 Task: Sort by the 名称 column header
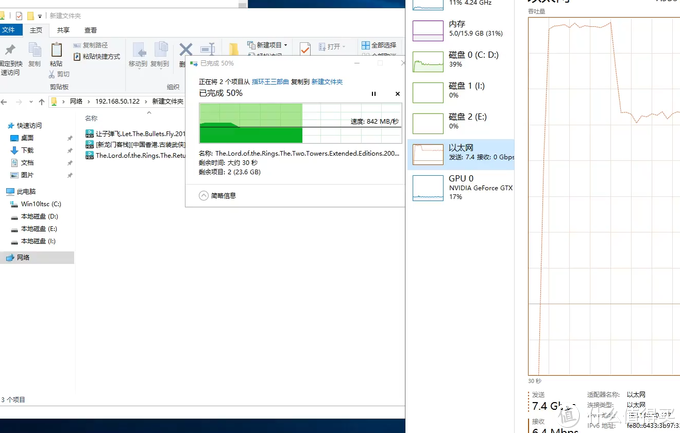[x=91, y=118]
